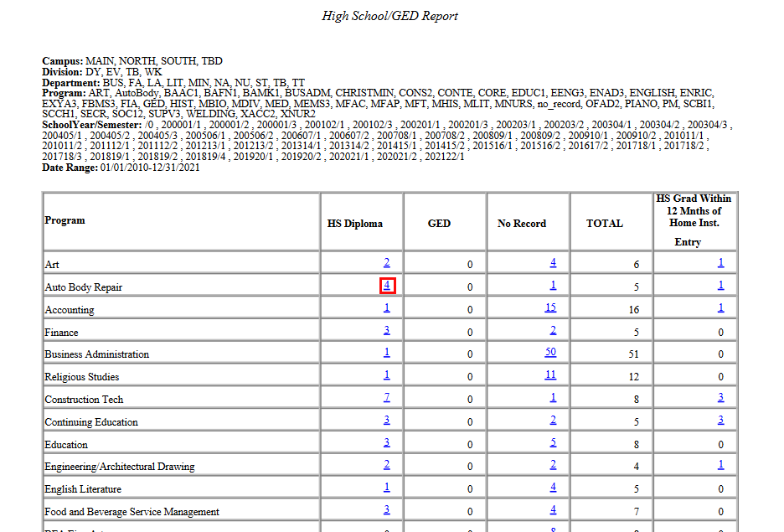Click the Continuing Education No Record link
Image resolution: width=784 pixels, height=532 pixels.
click(x=553, y=419)
